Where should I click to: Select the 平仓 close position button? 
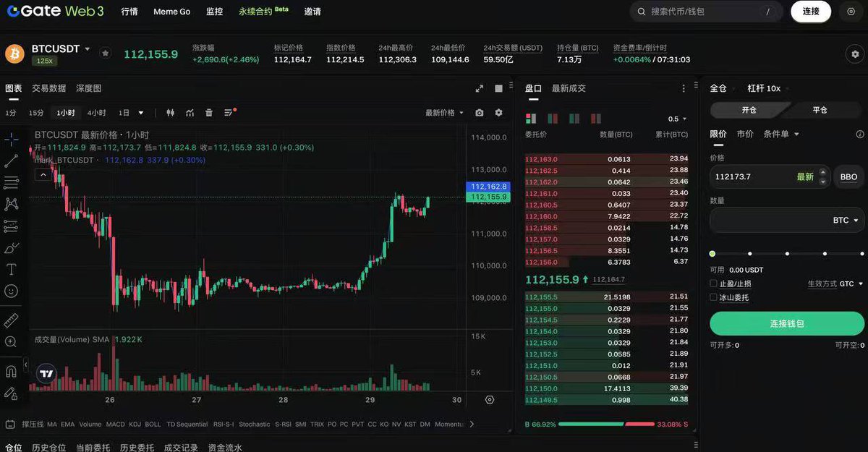[820, 110]
